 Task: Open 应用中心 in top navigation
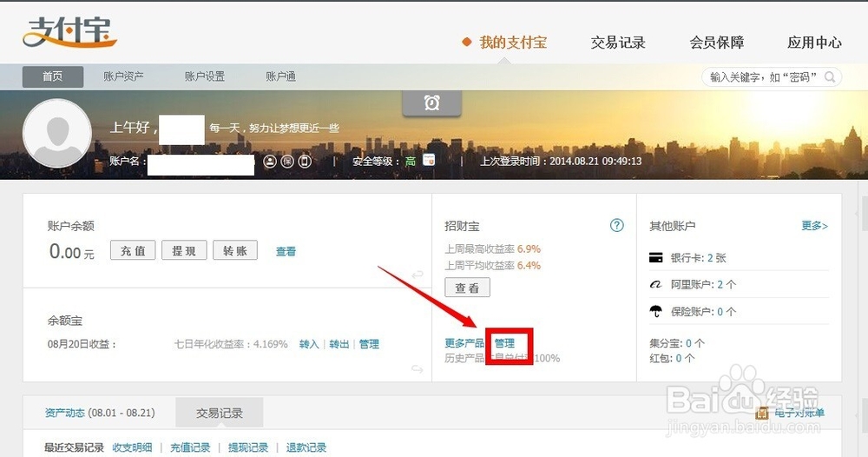click(814, 42)
